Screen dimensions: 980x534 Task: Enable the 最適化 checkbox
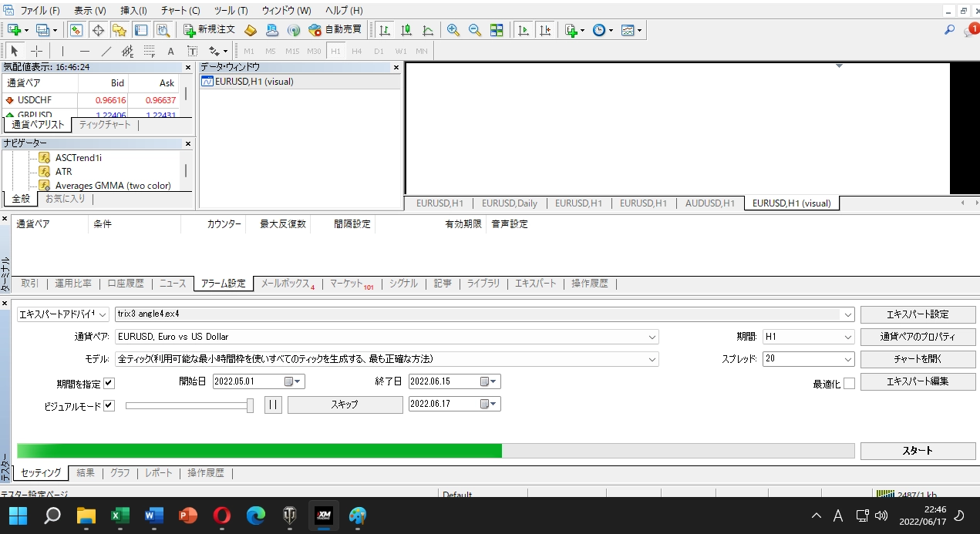click(849, 383)
